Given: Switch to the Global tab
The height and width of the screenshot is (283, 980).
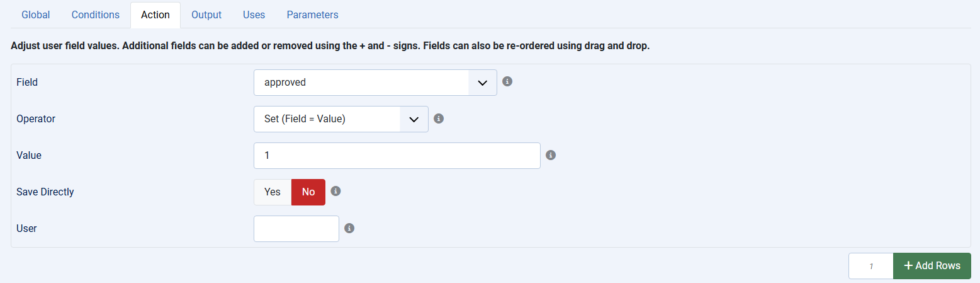Looking at the screenshot, I should 36,14.
